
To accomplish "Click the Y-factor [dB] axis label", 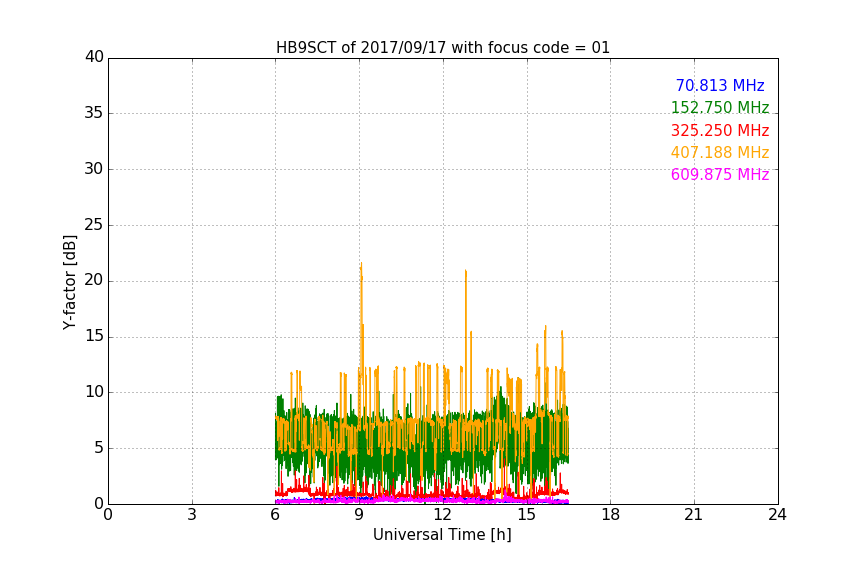I will coord(69,282).
